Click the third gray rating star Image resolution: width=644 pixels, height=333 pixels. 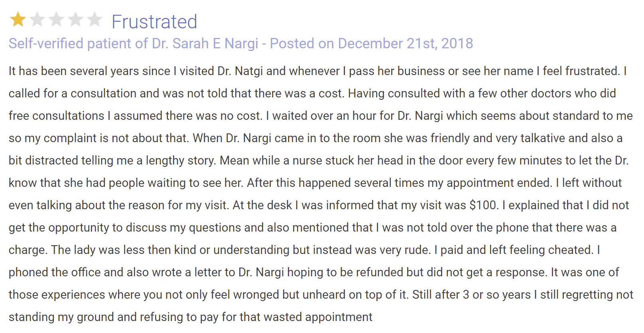click(56, 19)
